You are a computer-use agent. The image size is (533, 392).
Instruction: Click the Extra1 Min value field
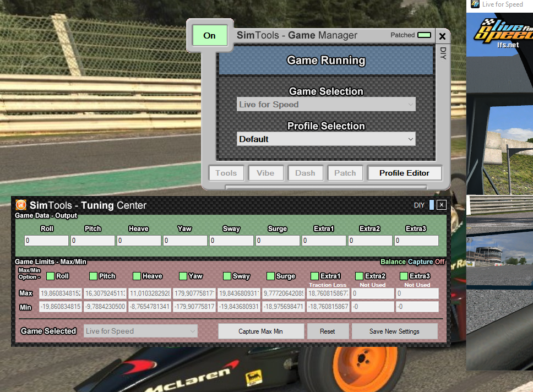[328, 307]
